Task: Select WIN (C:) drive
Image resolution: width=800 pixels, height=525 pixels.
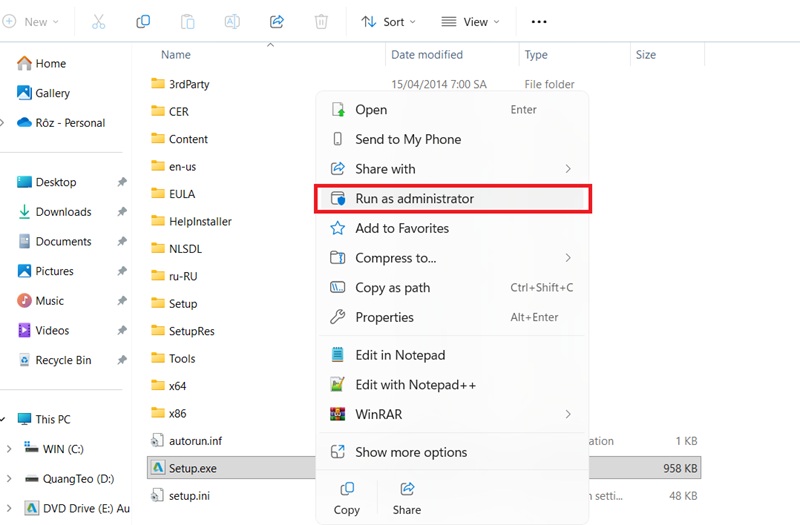Action: 54,449
